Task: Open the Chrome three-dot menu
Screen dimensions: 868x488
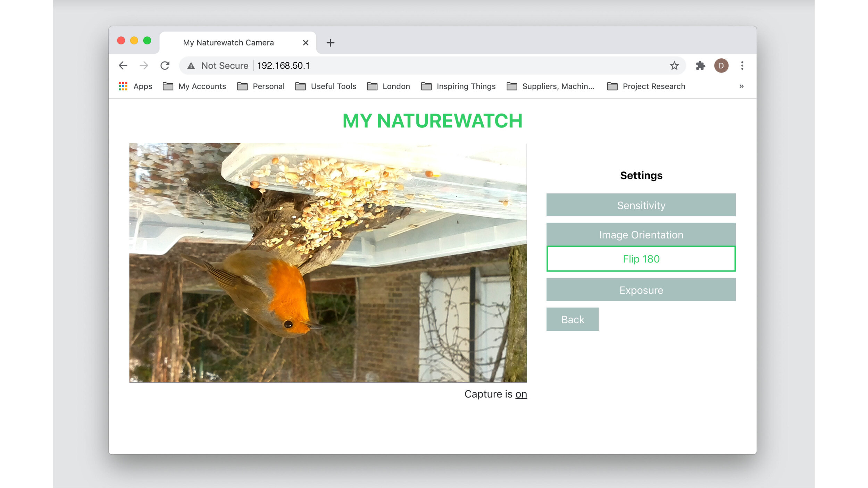Action: click(x=742, y=66)
